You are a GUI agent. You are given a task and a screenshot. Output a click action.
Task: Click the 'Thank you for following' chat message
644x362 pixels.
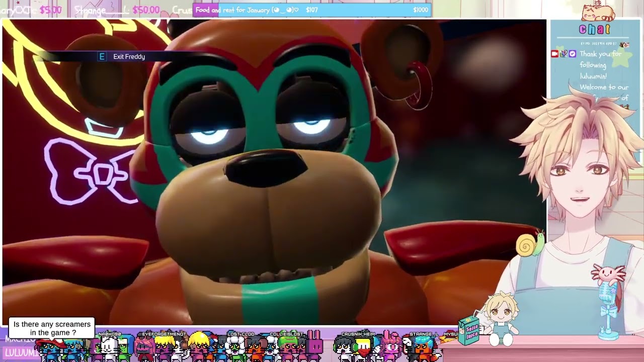point(600,65)
